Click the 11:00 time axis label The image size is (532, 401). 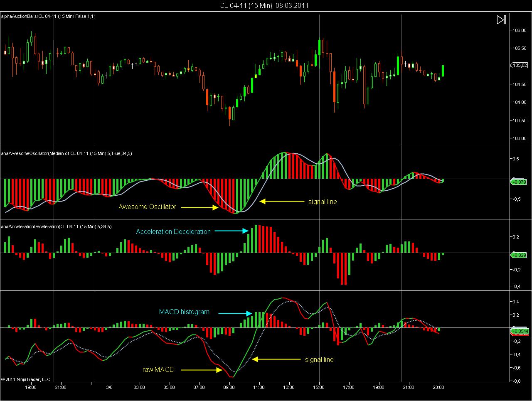[x=259, y=387]
